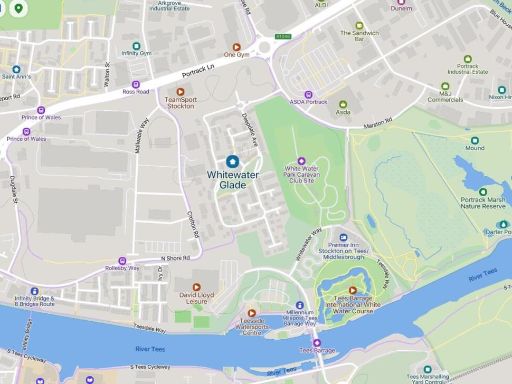Click the Rolleston Way bus stop icon
The height and width of the screenshot is (384, 512).
122,261
